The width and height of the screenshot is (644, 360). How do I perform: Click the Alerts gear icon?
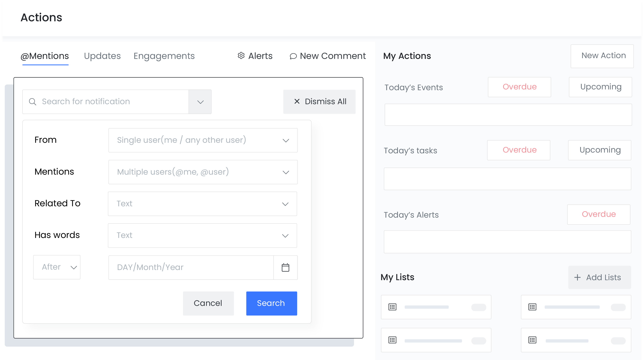click(x=241, y=56)
